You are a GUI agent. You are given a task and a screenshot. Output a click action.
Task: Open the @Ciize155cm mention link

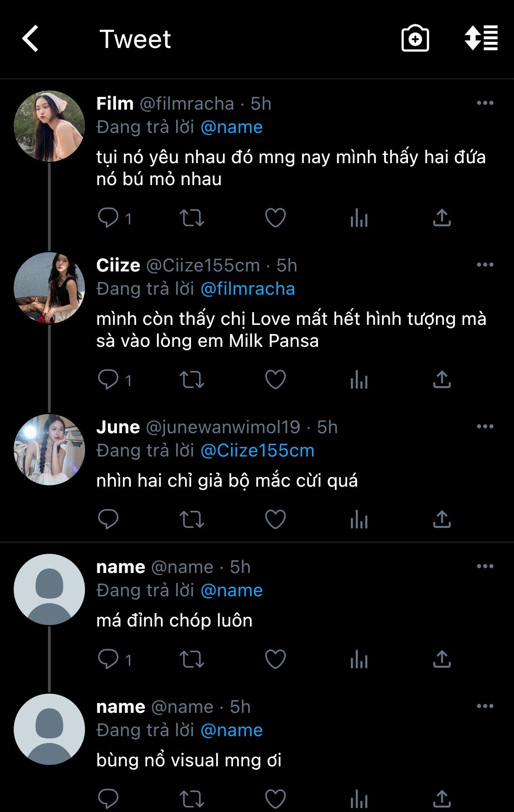pos(258,451)
